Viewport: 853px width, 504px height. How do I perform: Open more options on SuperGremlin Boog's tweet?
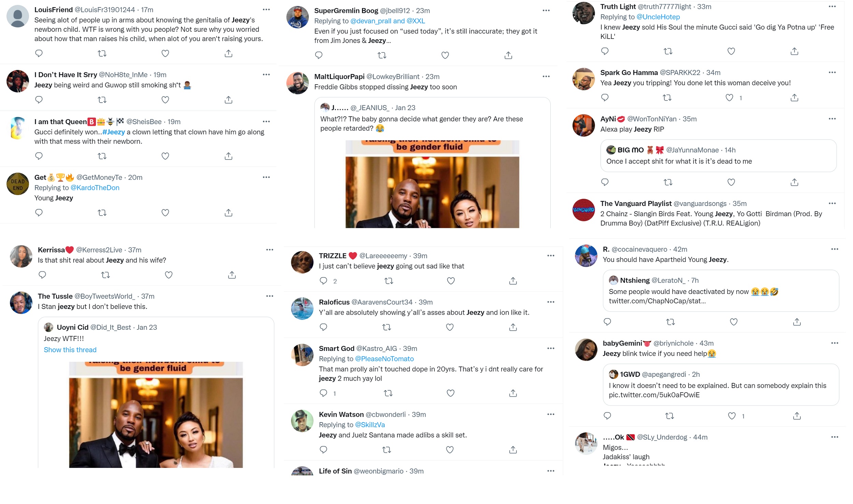(x=546, y=11)
